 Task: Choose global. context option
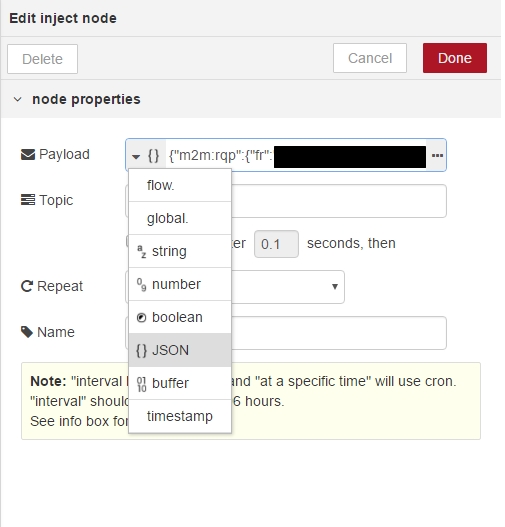pos(180,218)
